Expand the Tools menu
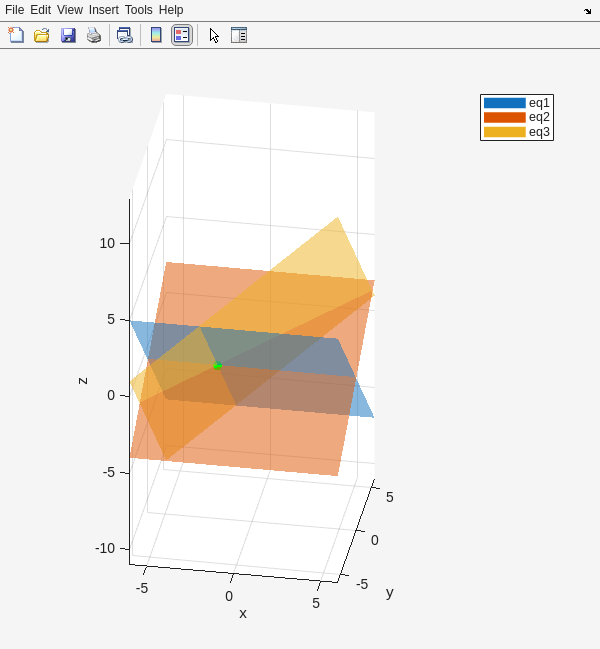 pyautogui.click(x=139, y=10)
